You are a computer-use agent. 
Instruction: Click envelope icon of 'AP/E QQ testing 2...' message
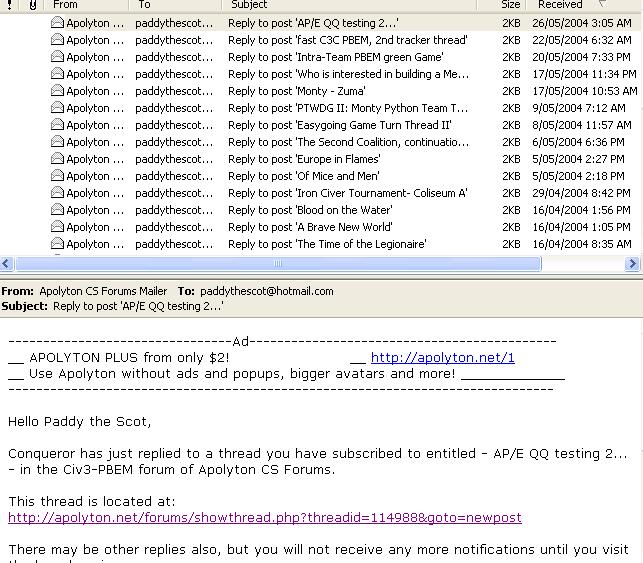point(57,23)
